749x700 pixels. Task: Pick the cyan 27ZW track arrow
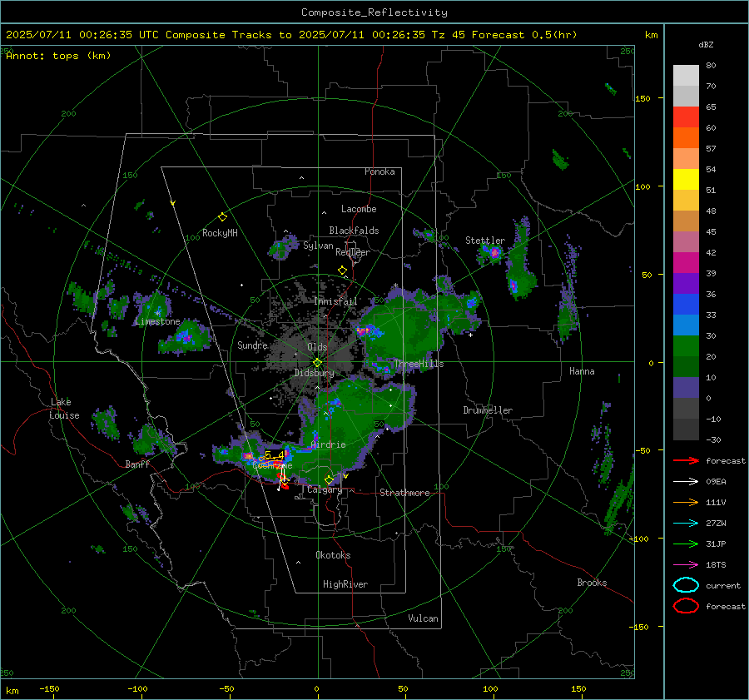click(x=686, y=524)
